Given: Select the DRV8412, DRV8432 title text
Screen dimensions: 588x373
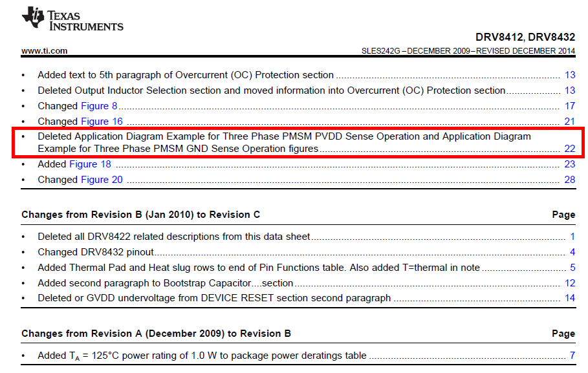Looking at the screenshot, I should (x=525, y=37).
